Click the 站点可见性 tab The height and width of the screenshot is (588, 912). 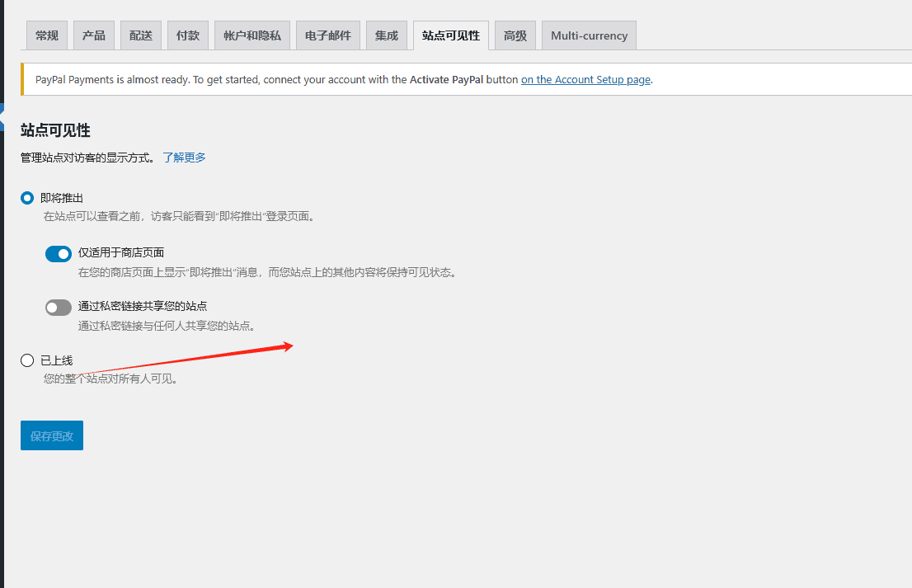pyautogui.click(x=451, y=35)
